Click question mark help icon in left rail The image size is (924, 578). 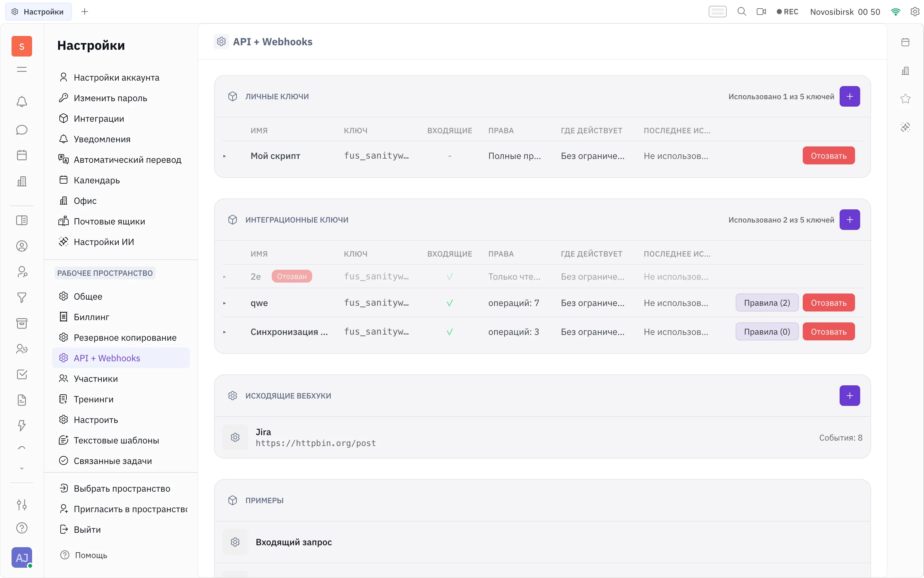[22, 528]
